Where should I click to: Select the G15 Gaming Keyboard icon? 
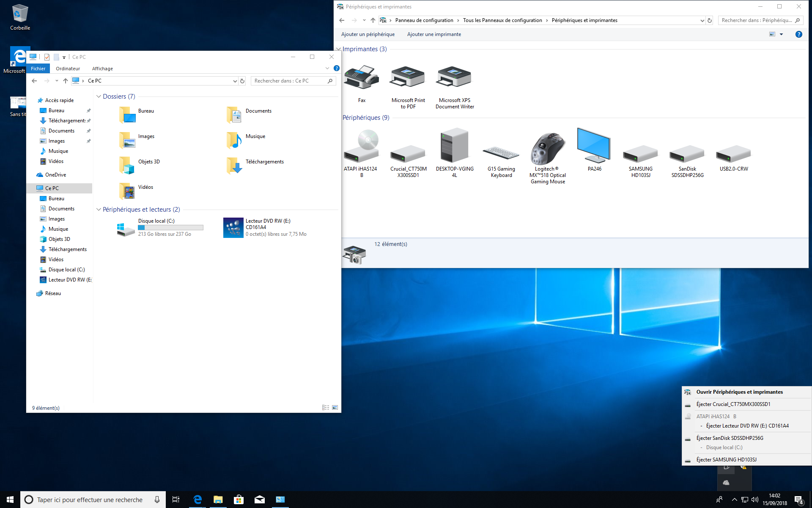[x=501, y=153]
